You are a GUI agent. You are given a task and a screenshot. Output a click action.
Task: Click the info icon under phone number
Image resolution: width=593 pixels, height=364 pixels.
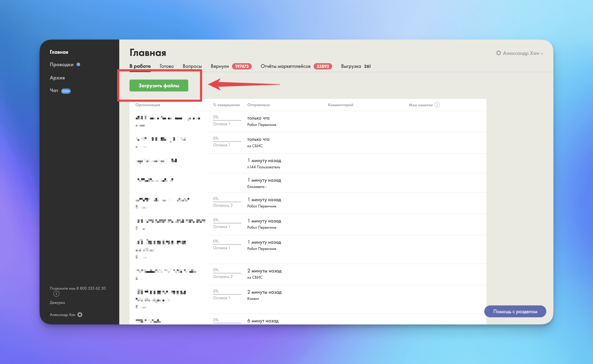(56, 294)
